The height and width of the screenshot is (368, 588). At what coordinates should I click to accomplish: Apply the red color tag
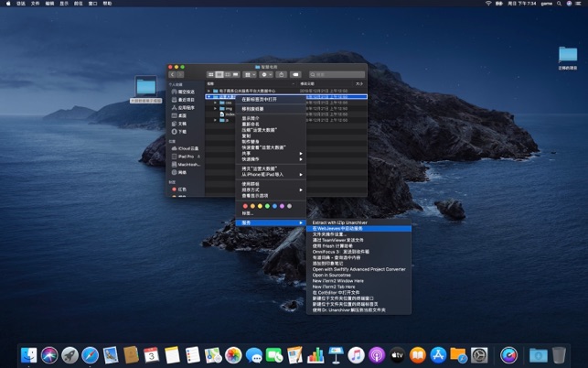point(243,206)
